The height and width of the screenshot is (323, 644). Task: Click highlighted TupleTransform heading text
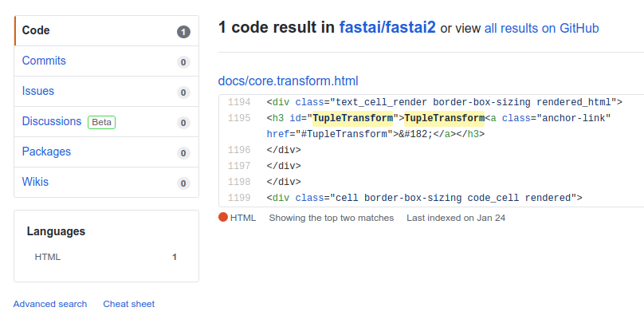tap(445, 118)
